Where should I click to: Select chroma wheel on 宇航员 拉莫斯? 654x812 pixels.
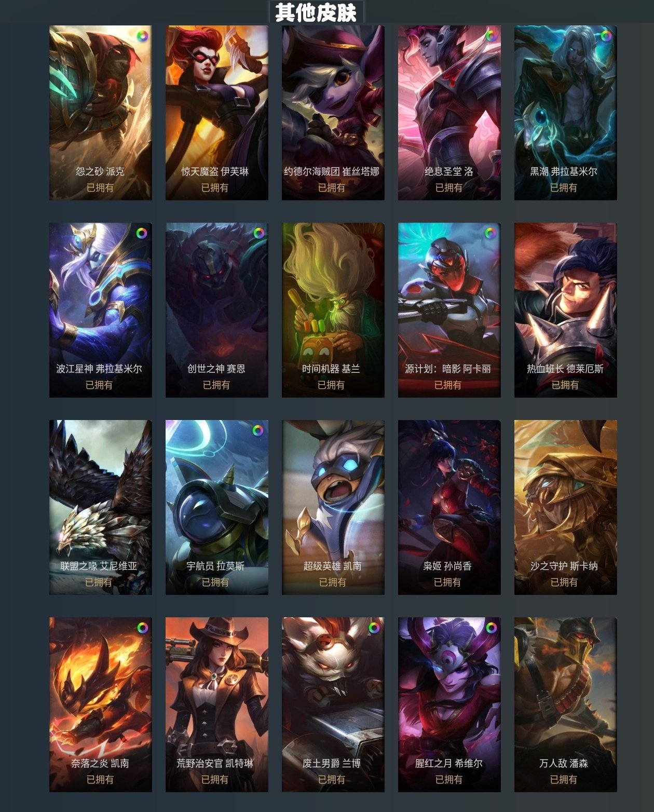(x=258, y=430)
